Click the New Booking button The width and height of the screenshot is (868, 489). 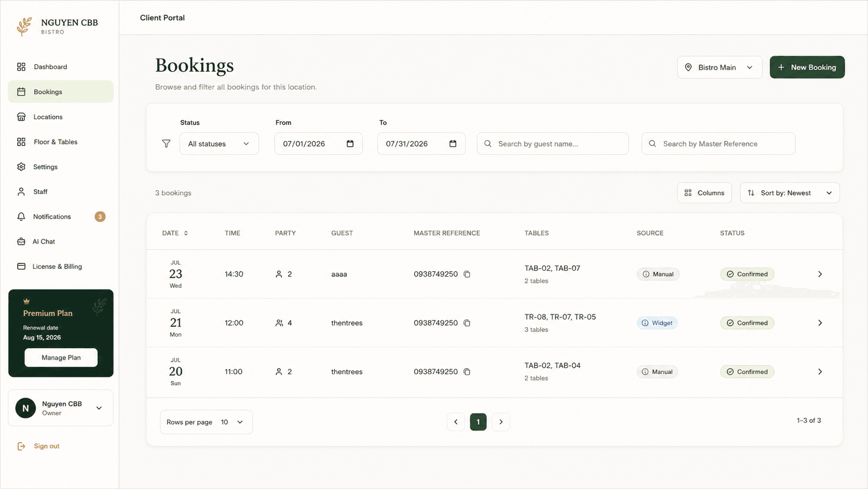[x=807, y=68]
